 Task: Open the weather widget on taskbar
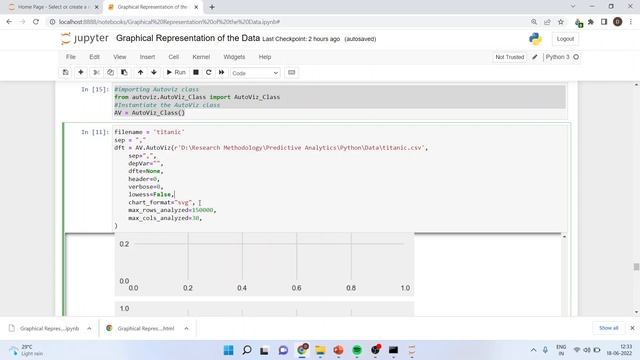coord(27,350)
